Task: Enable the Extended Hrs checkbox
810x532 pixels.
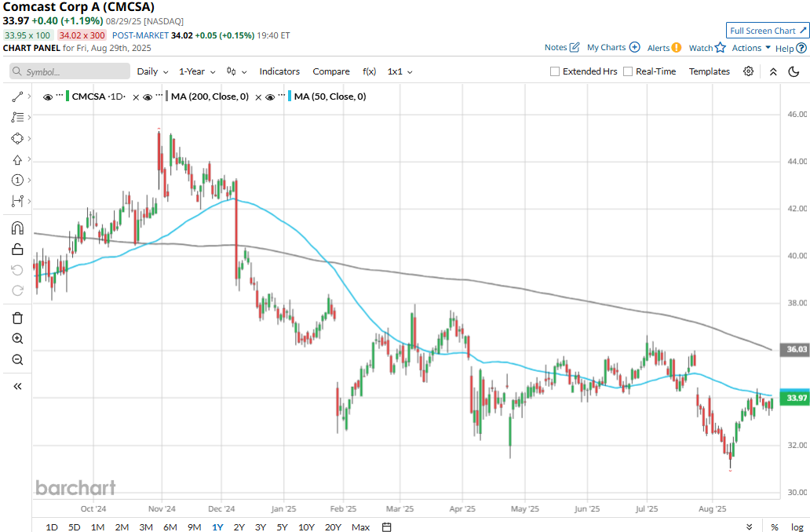Action: pyautogui.click(x=555, y=71)
